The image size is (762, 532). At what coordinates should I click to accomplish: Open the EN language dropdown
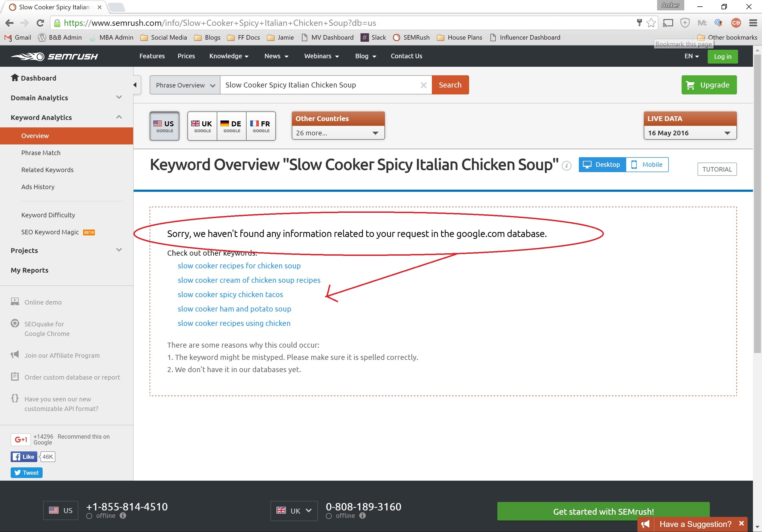point(691,56)
